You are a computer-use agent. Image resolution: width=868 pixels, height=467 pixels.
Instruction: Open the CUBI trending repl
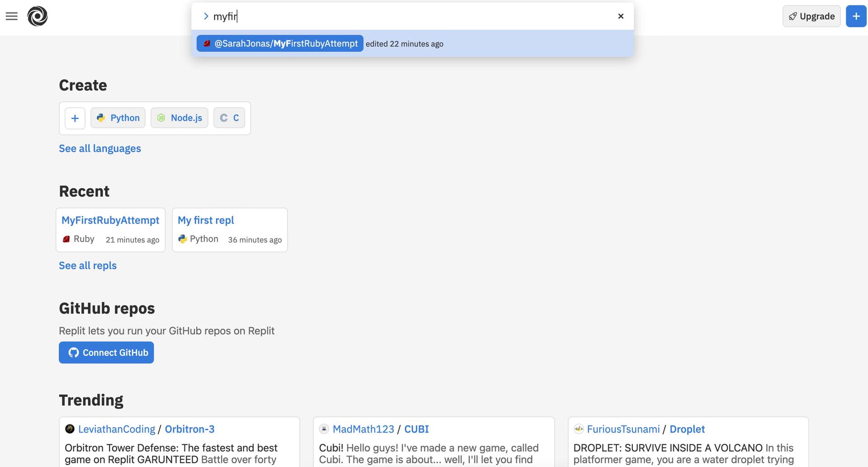[x=416, y=429]
